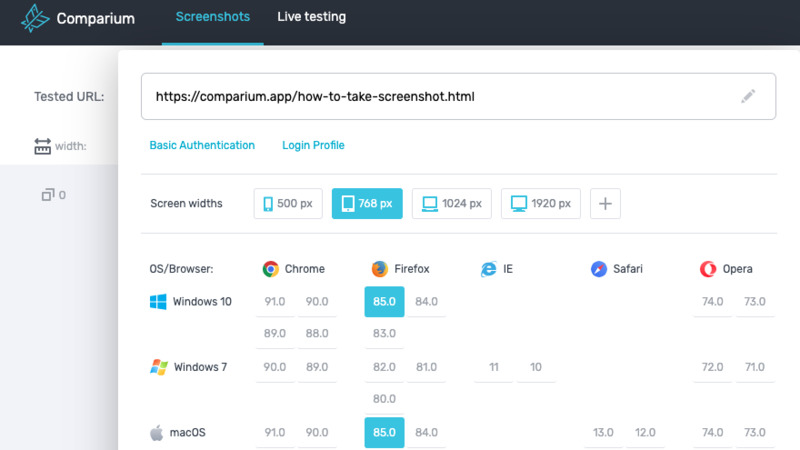Viewport: 800px width, 450px height.
Task: Click the Safari compass icon
Action: click(598, 269)
